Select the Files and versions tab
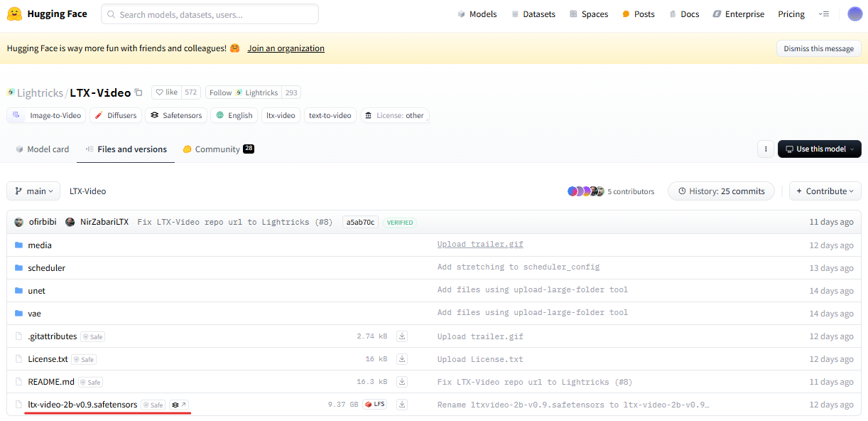Screen dimensions: 868x421 [126, 149]
